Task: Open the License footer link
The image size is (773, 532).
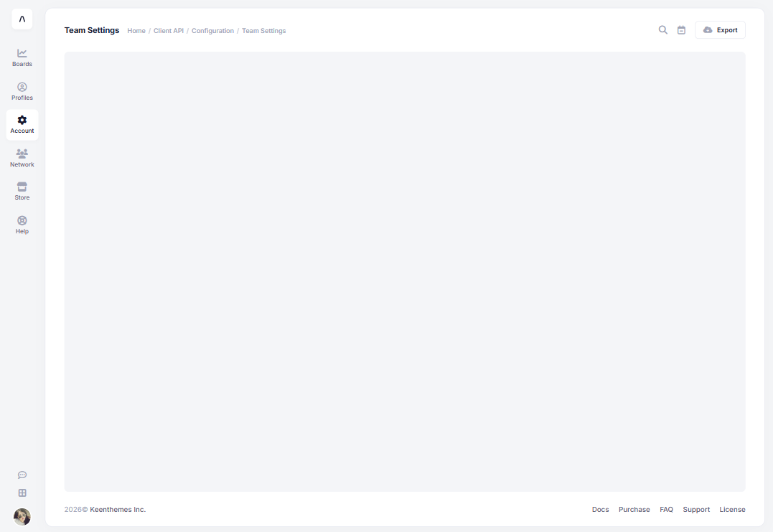Action: tap(733, 509)
